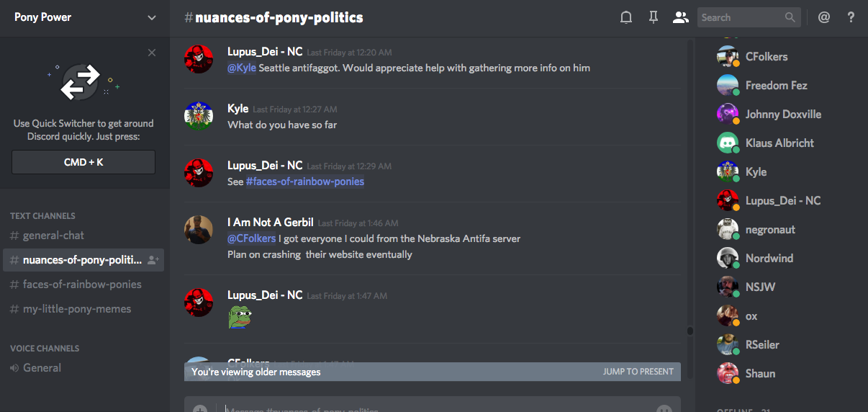The height and width of the screenshot is (412, 868).
Task: Collapse the Text Channels category
Action: [x=42, y=216]
